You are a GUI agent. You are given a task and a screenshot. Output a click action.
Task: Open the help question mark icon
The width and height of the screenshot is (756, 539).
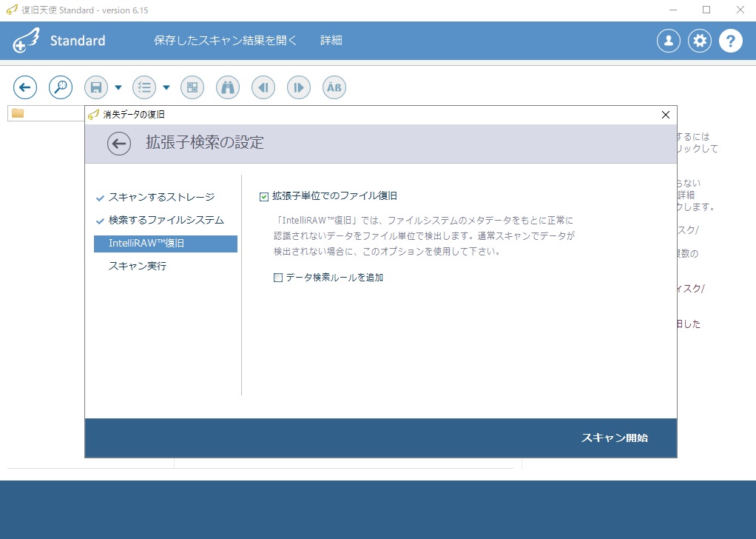731,41
